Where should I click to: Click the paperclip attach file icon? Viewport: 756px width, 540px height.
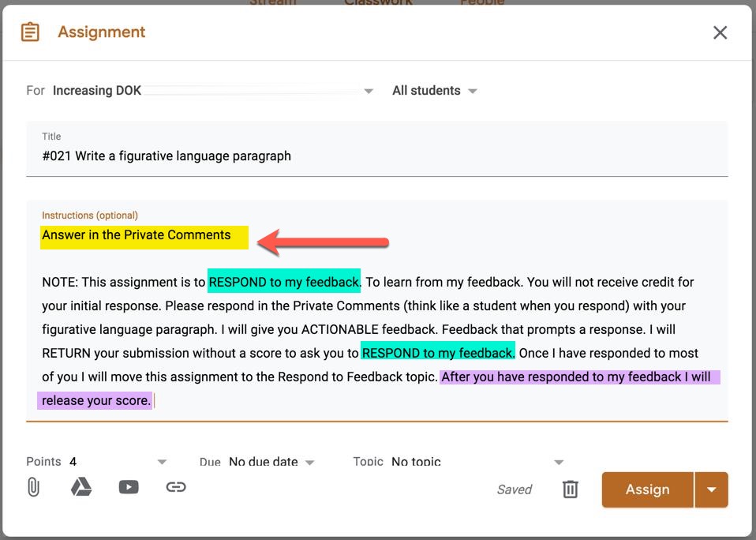point(33,487)
